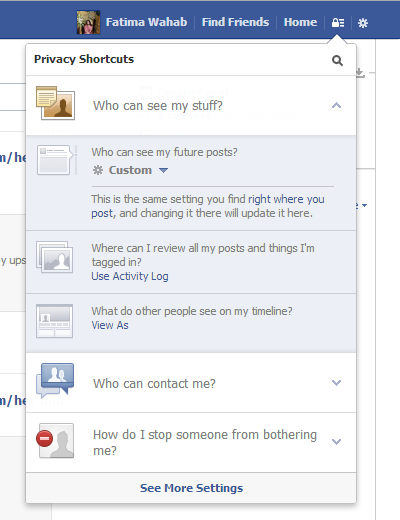The width and height of the screenshot is (400, 520).
Task: Click the Fatima Wahab profile name
Action: point(146,22)
